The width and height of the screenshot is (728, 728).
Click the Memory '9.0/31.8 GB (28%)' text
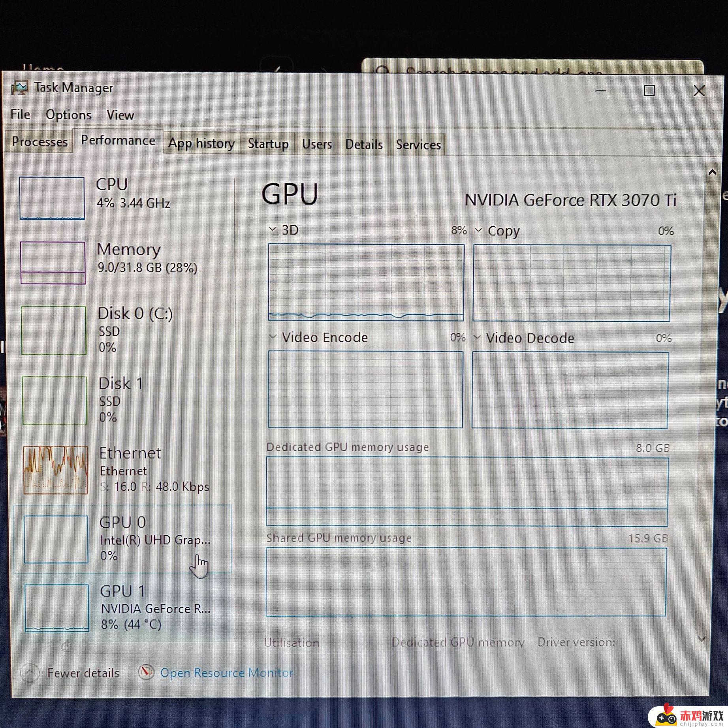(147, 268)
